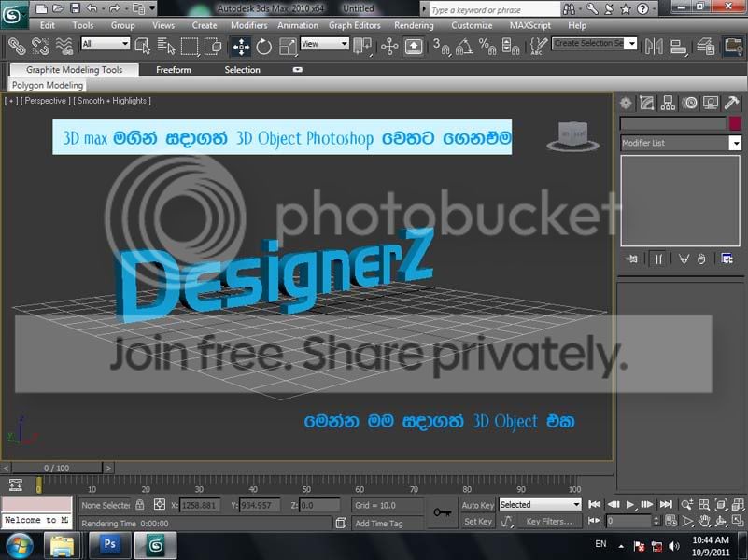
Task: Select the Select and Move tool
Action: [241, 47]
